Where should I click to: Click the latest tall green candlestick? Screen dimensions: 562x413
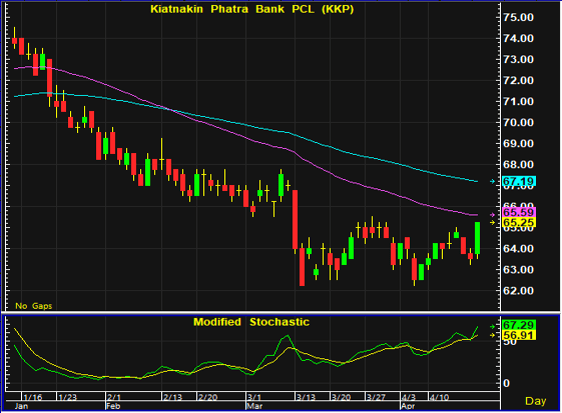click(x=477, y=238)
